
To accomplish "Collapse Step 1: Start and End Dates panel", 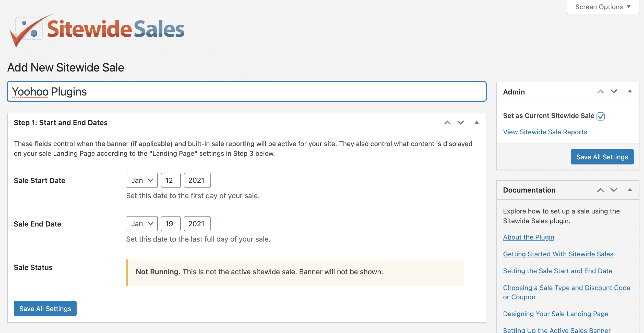I will point(476,123).
